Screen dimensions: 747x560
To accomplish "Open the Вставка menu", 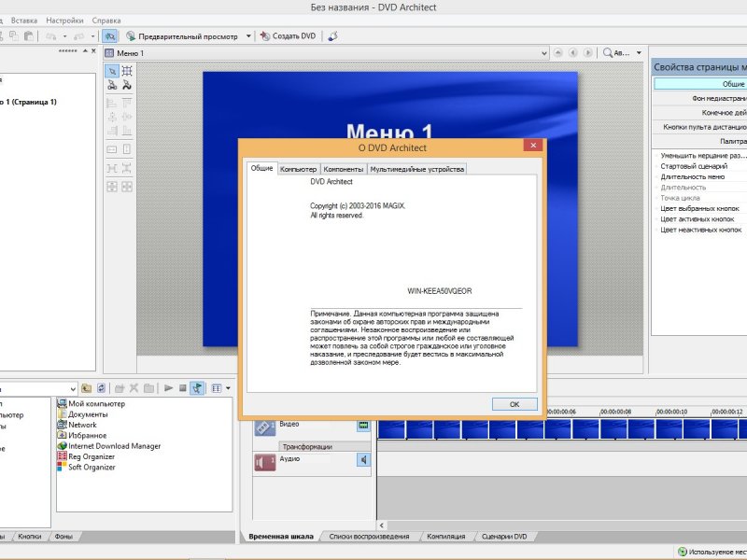I will [x=24, y=21].
